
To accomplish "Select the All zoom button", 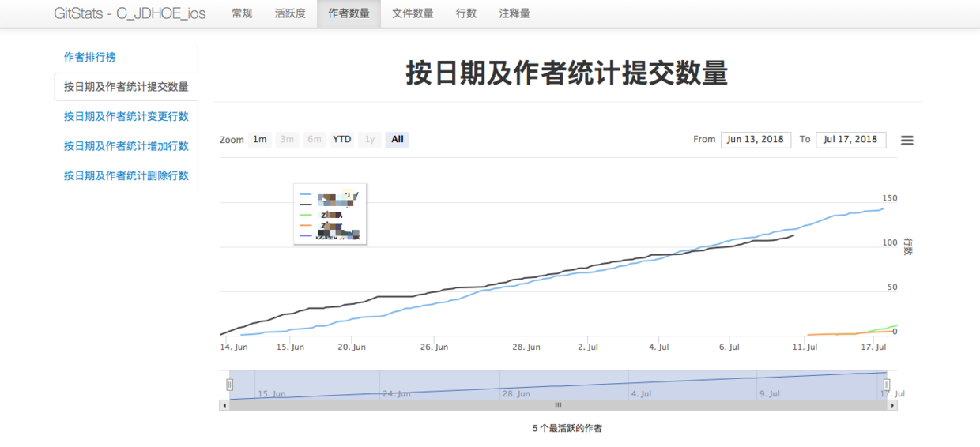I will click(x=398, y=139).
